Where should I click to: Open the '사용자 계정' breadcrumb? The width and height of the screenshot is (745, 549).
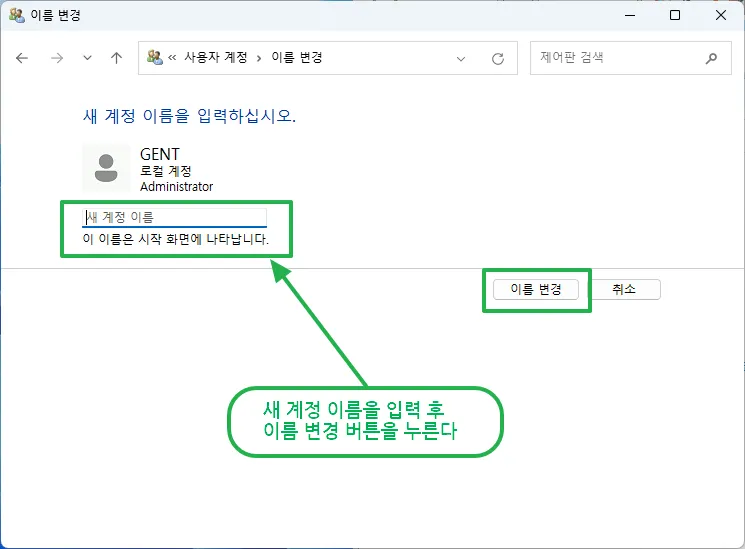pos(216,58)
